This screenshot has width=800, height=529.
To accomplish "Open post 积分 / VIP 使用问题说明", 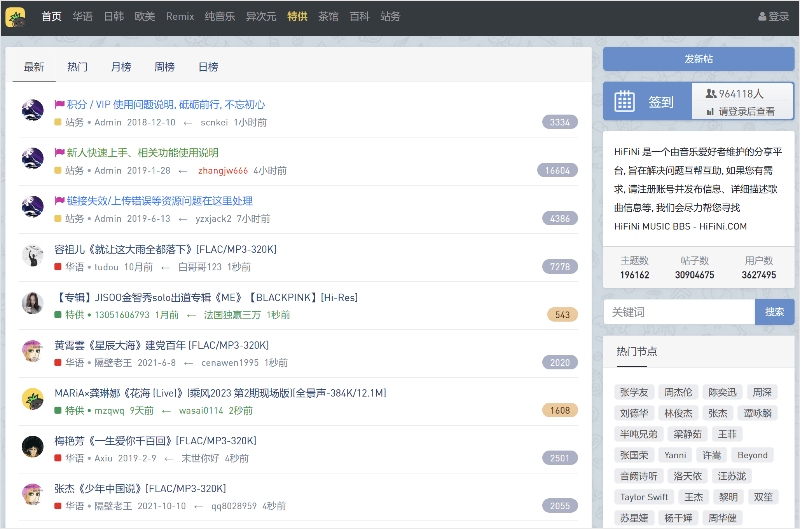I will 166,105.
